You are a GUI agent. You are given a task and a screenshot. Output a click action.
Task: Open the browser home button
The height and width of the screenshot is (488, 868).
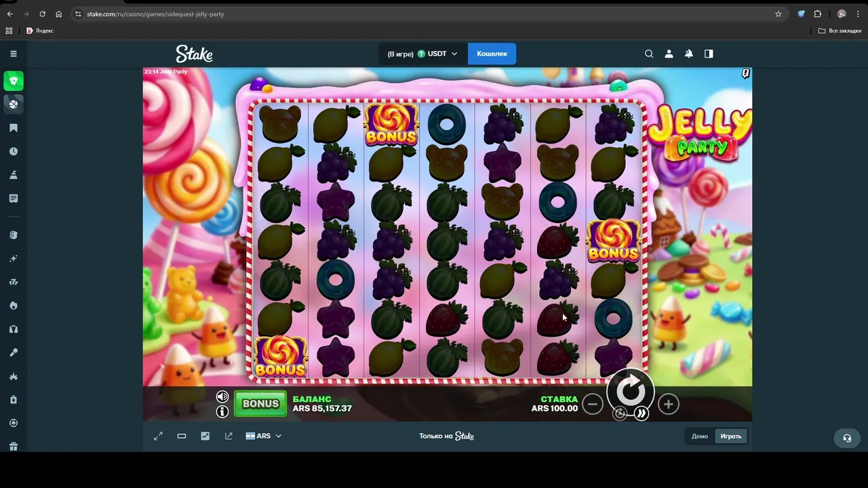[x=58, y=14]
